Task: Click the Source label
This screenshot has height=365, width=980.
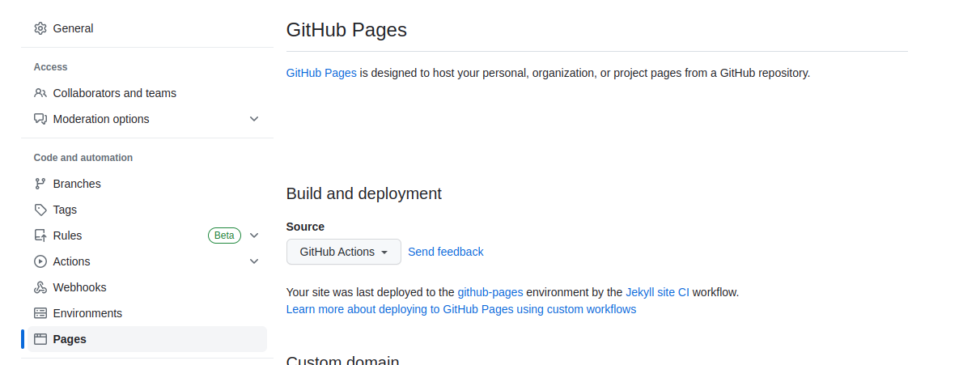Action: point(305,227)
